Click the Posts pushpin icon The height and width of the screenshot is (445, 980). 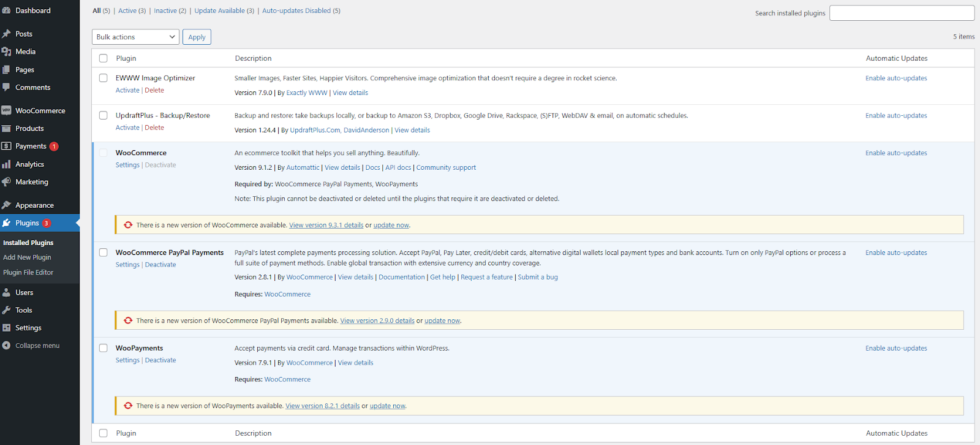pyautogui.click(x=6, y=34)
